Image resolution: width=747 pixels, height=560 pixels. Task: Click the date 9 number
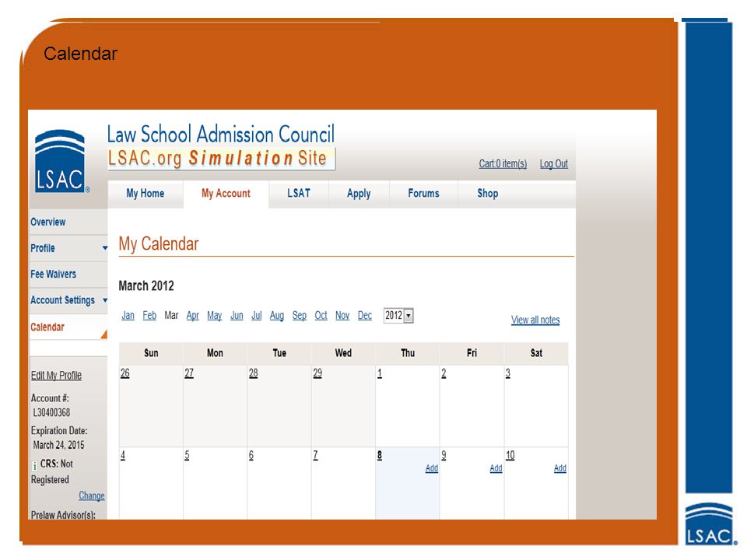point(444,455)
